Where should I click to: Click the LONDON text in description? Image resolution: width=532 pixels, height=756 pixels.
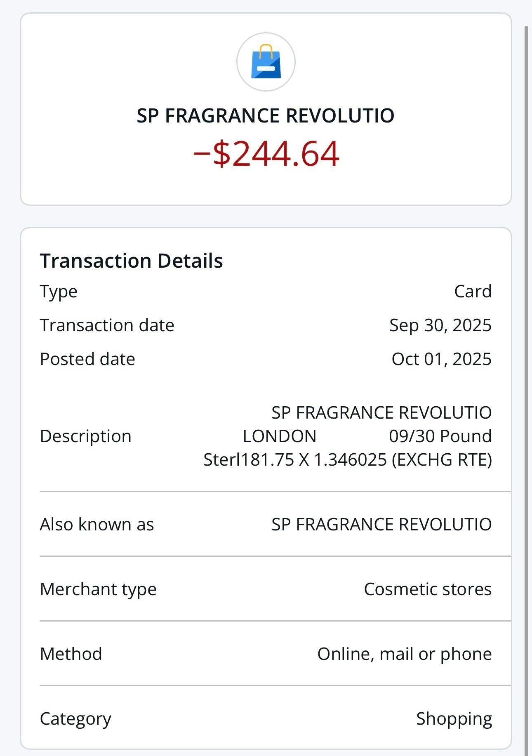click(279, 436)
